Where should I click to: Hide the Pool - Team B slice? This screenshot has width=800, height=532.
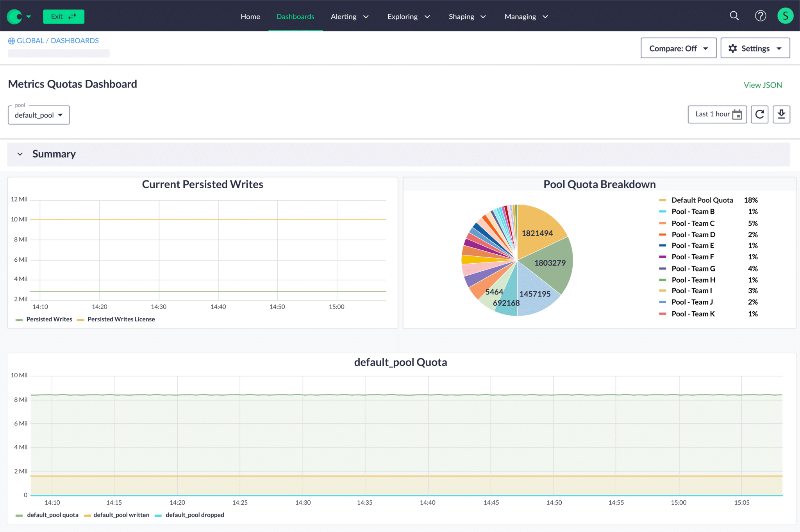pos(693,211)
